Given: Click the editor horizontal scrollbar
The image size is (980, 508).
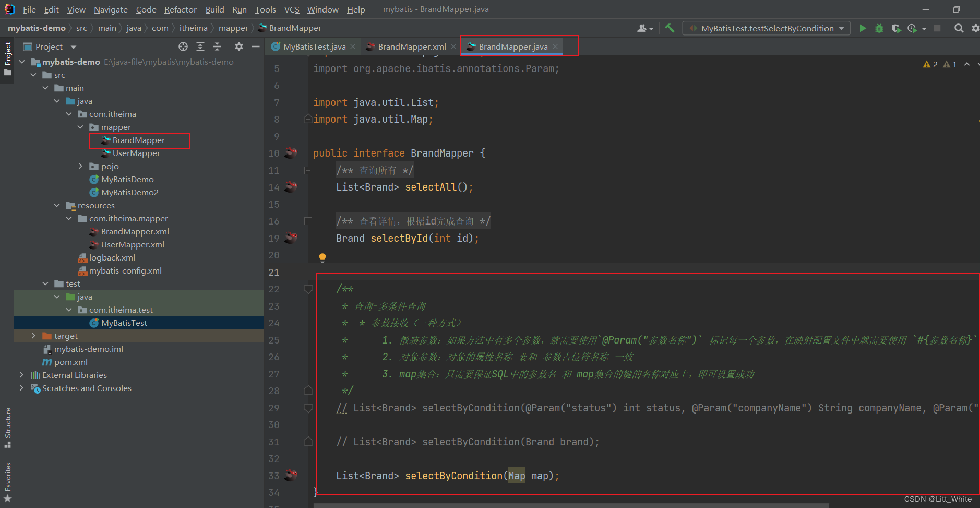Looking at the screenshot, I should pyautogui.click(x=571, y=505).
